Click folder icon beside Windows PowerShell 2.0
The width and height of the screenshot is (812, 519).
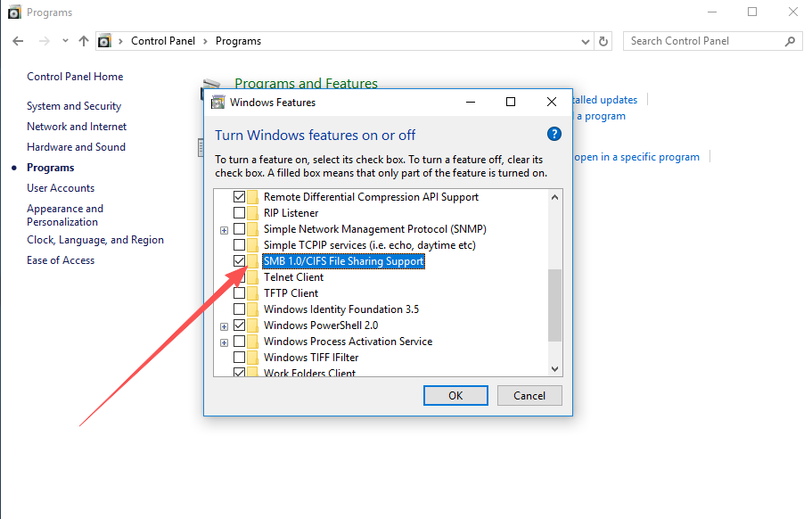click(x=253, y=325)
